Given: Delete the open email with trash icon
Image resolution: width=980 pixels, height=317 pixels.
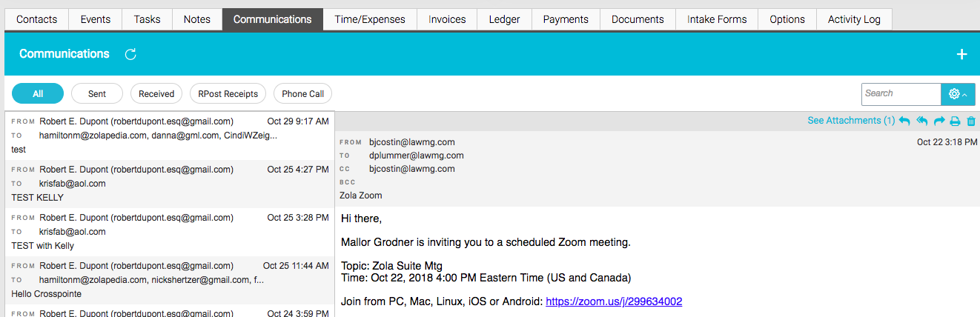Looking at the screenshot, I should coord(971,121).
